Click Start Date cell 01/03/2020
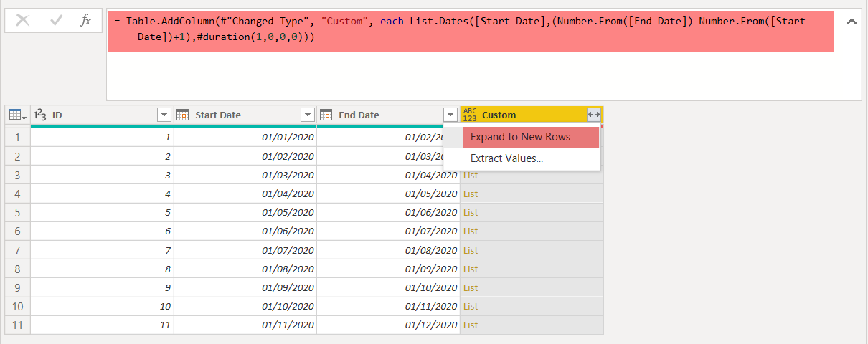The image size is (868, 344). pos(245,175)
